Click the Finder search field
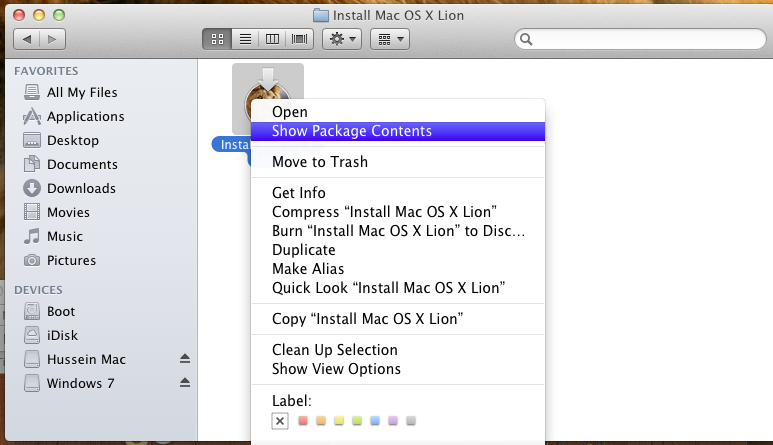 (x=640, y=39)
